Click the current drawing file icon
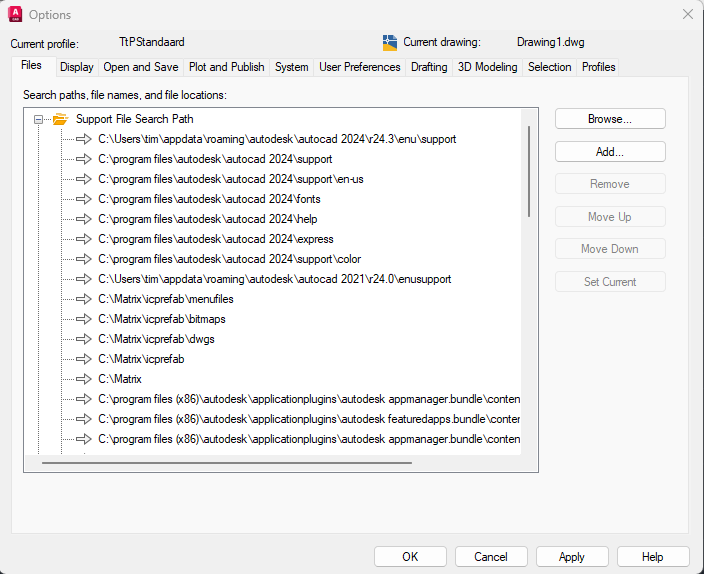Image resolution: width=704 pixels, height=574 pixels. pos(390,43)
